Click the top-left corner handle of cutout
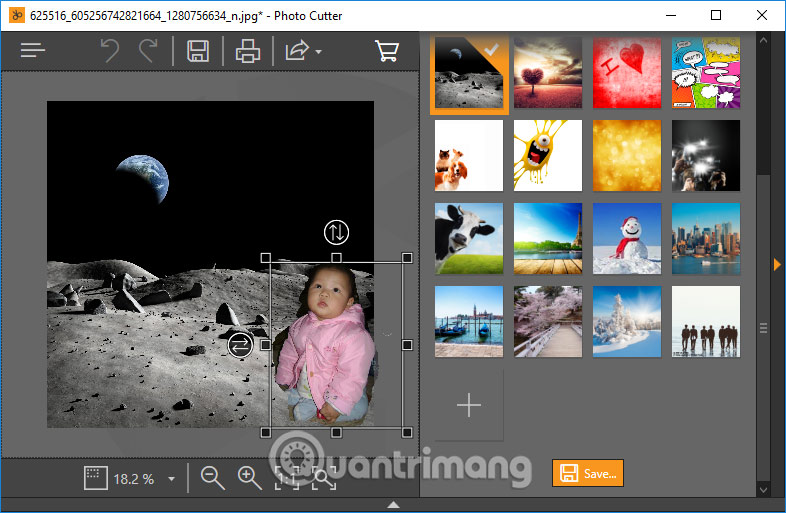 coord(266,258)
